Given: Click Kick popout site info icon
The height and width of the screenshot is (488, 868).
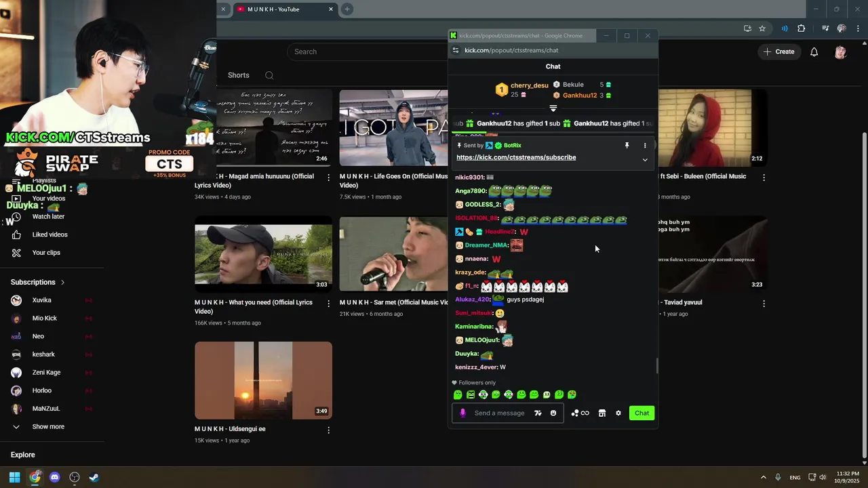Looking at the screenshot, I should [x=456, y=50].
